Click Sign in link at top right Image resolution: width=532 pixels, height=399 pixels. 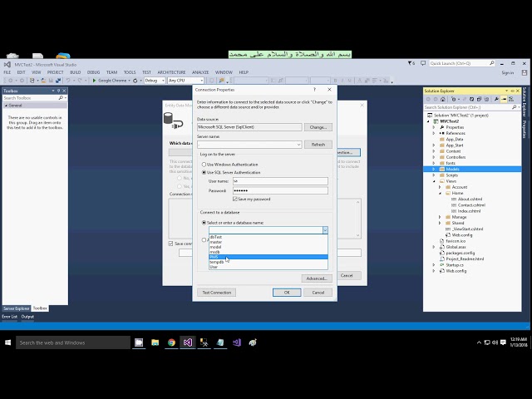pos(508,72)
